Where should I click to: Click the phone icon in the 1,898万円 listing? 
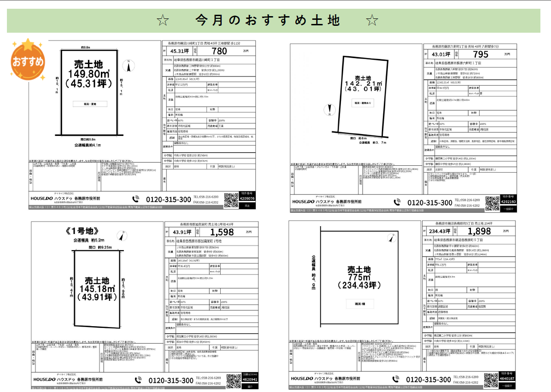click(397, 379)
